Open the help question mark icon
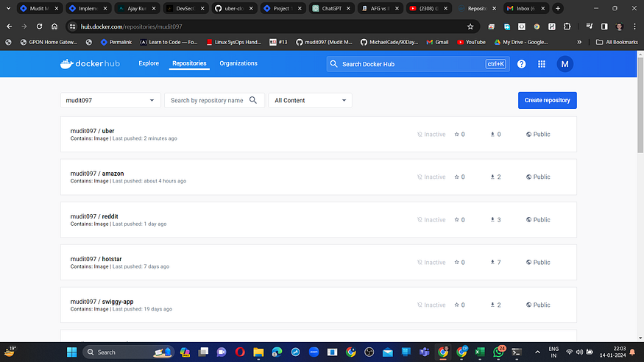Screen dimensions: 644x362 coord(521,64)
